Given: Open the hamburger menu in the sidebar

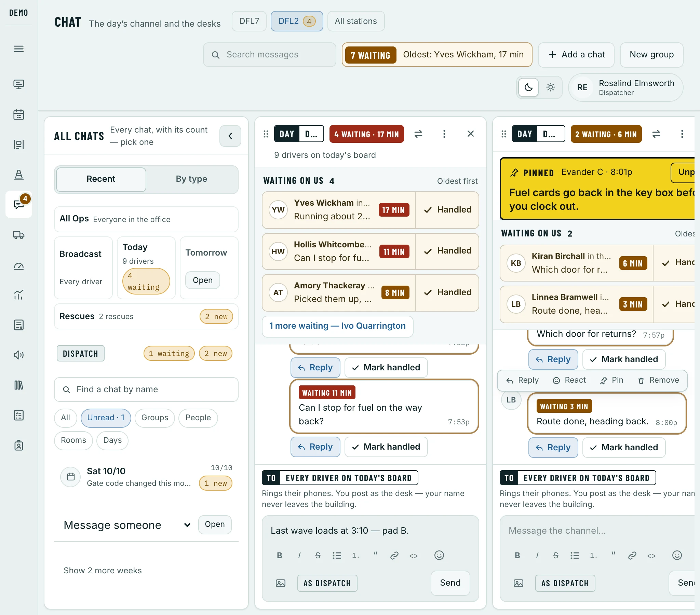Looking at the screenshot, I should pyautogui.click(x=19, y=49).
